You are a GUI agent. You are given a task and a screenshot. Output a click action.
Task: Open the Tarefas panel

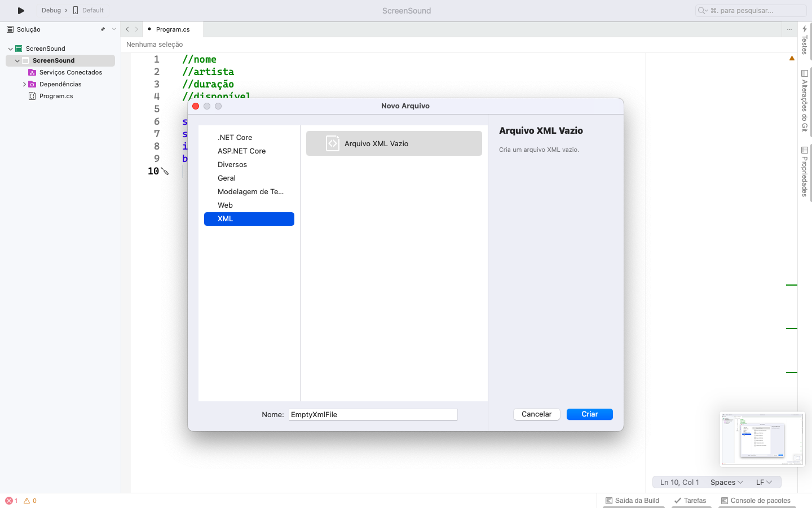(690, 501)
